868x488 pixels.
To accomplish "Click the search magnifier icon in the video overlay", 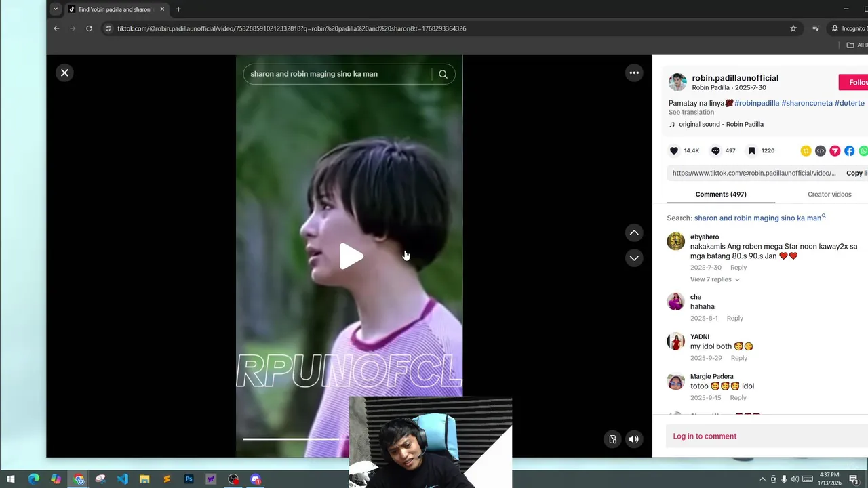I will 443,74.
